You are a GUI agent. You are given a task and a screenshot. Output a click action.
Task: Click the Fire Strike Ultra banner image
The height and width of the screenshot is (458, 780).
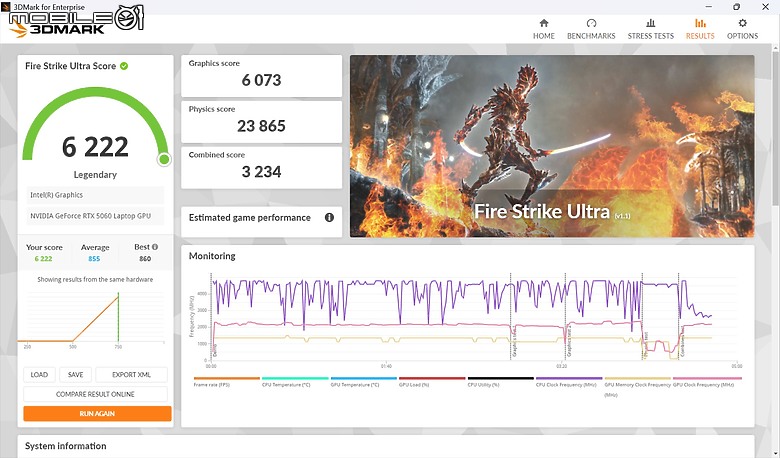tap(552, 146)
